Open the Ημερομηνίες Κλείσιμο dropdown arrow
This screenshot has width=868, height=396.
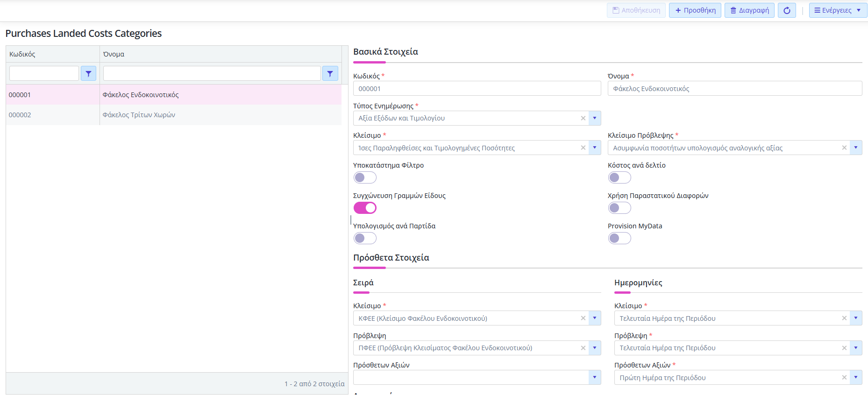point(856,318)
